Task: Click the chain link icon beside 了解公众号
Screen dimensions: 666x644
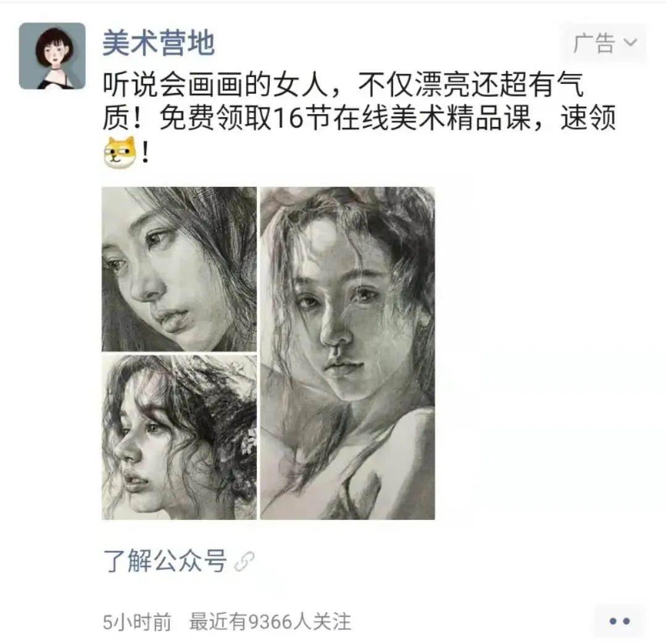Action: (x=244, y=561)
